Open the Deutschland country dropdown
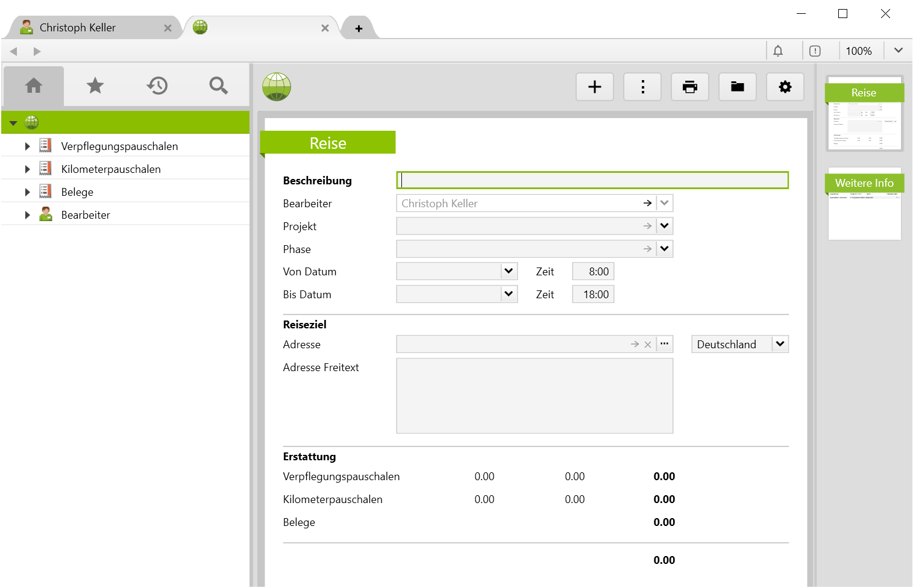 (x=780, y=345)
